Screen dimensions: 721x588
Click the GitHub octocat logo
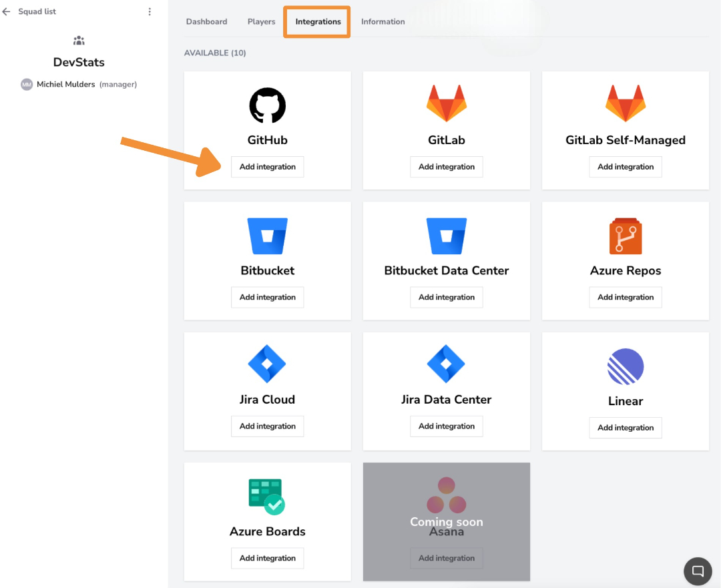pos(267,105)
